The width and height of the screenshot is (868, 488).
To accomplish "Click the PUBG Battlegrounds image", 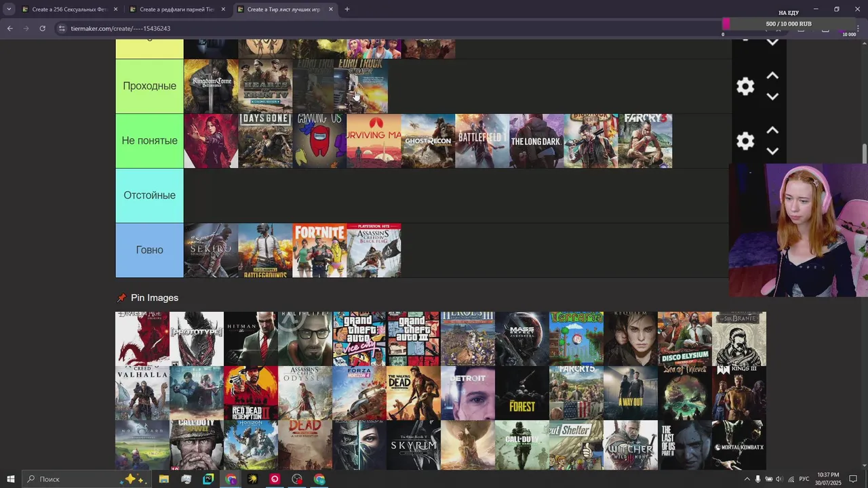I will coord(265,250).
